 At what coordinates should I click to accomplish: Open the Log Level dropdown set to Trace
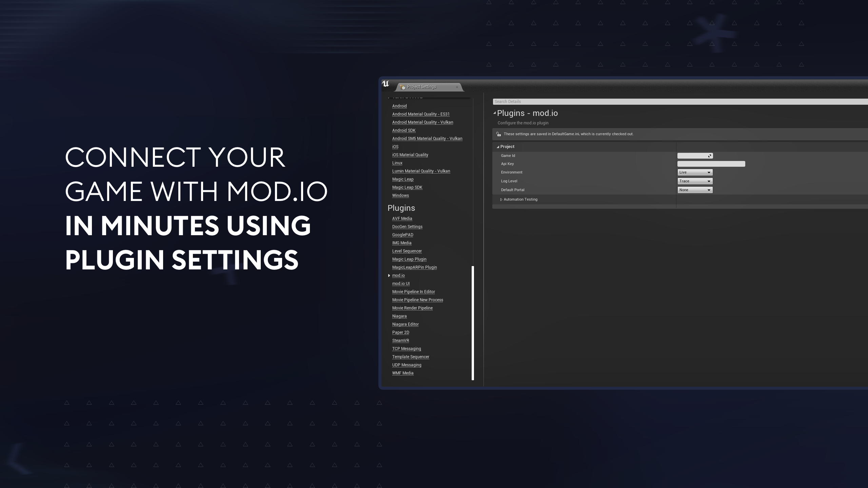pos(695,181)
